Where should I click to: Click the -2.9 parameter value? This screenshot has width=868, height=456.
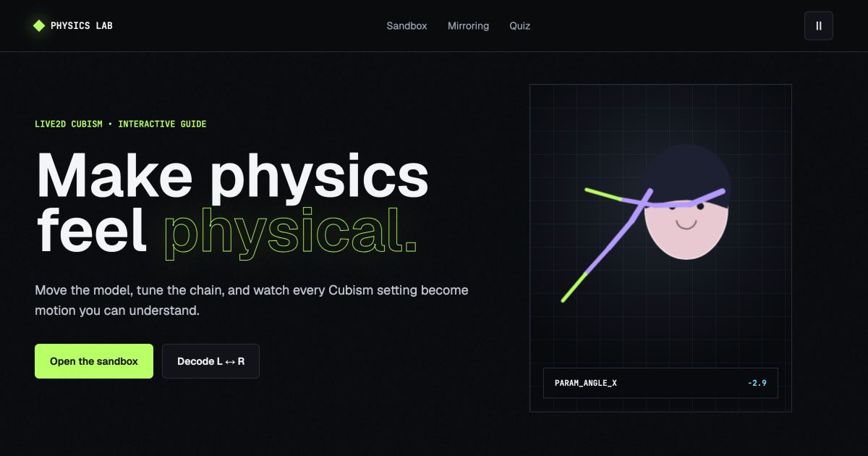757,383
